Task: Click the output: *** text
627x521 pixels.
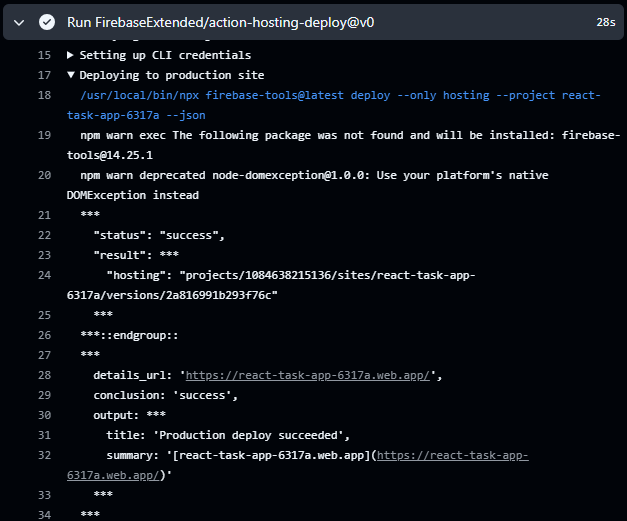Action: (x=130, y=415)
